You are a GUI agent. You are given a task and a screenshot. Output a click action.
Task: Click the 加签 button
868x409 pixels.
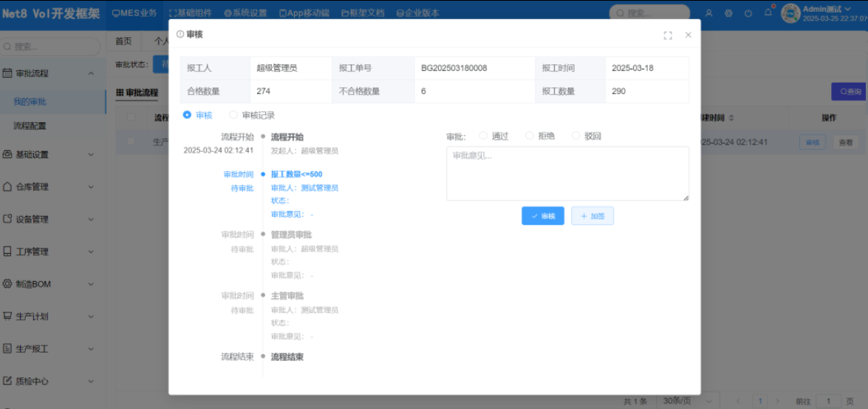(x=592, y=215)
